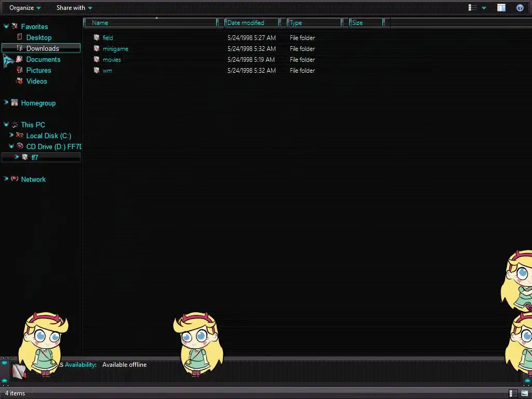Collapse the Favorites tree group
Image resolution: width=532 pixels, height=399 pixels.
[x=6, y=26]
